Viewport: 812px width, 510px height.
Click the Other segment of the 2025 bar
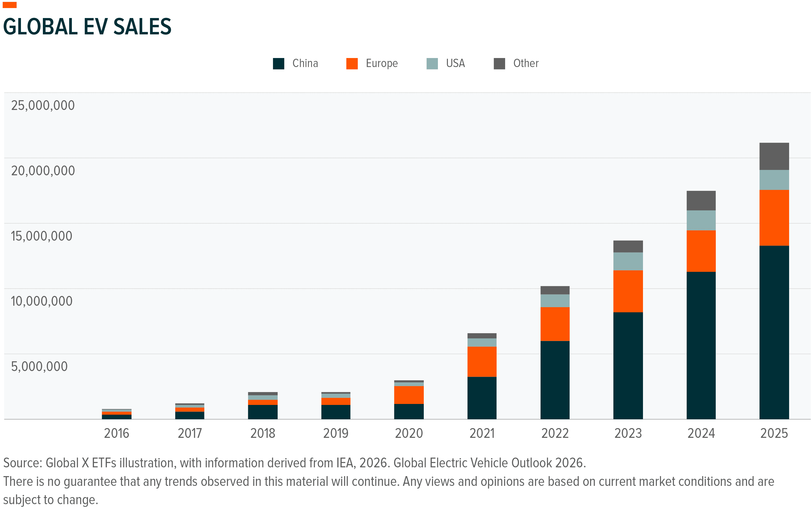pyautogui.click(x=774, y=157)
